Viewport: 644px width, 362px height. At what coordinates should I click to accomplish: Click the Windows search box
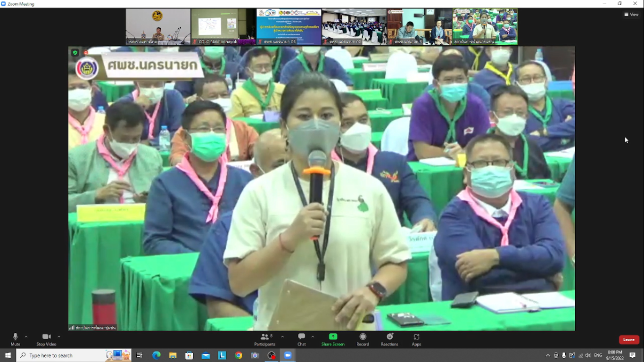click(x=61, y=355)
